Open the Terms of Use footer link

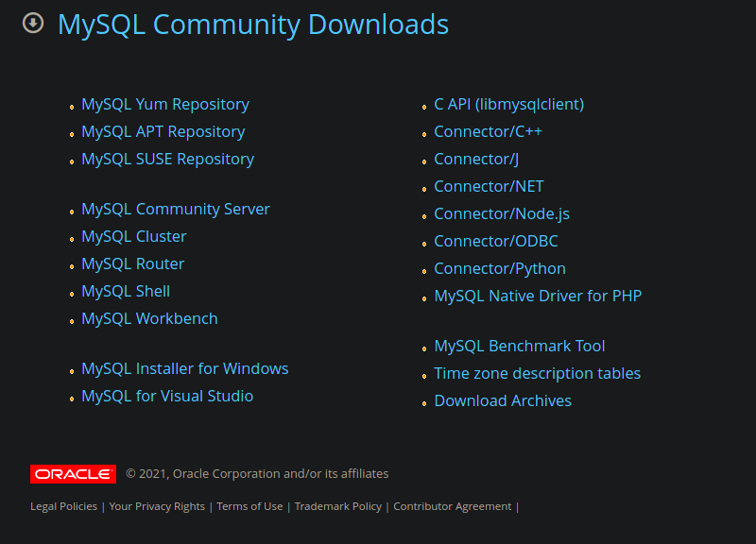point(249,506)
